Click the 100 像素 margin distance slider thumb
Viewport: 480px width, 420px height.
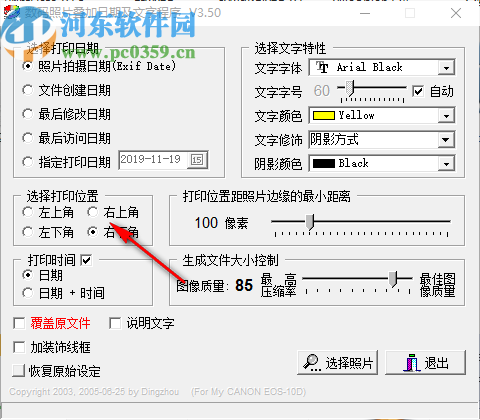point(310,222)
